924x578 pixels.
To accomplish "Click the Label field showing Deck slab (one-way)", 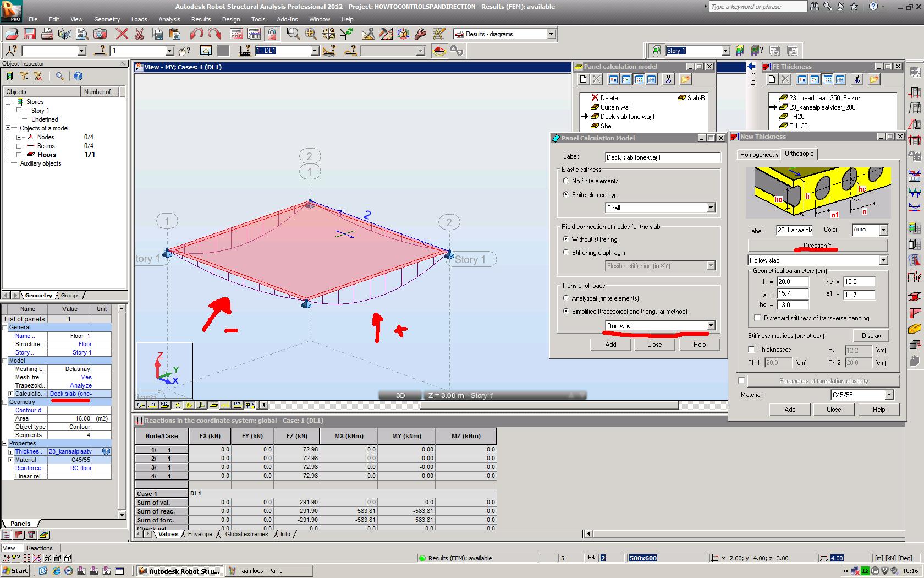I will click(x=663, y=157).
